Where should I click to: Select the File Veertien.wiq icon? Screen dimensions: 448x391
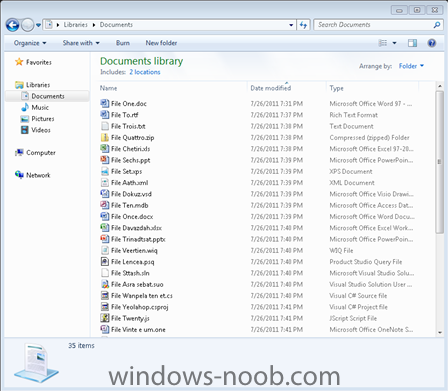click(x=105, y=250)
